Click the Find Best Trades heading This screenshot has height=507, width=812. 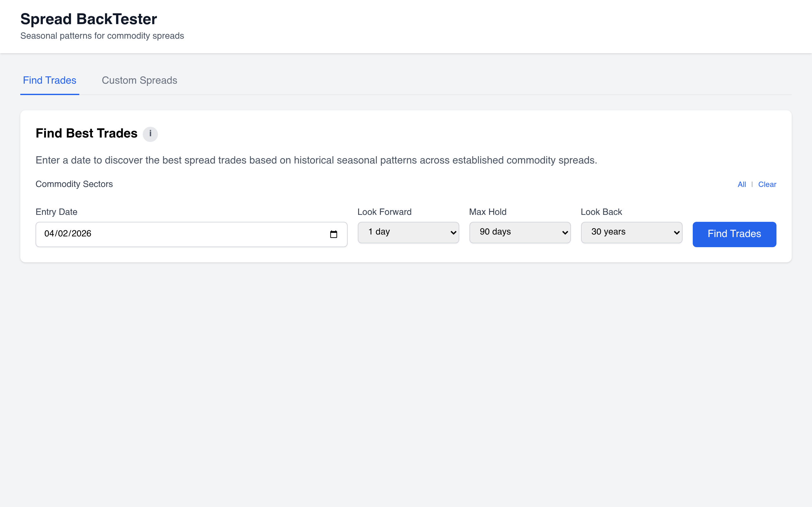[x=87, y=133]
